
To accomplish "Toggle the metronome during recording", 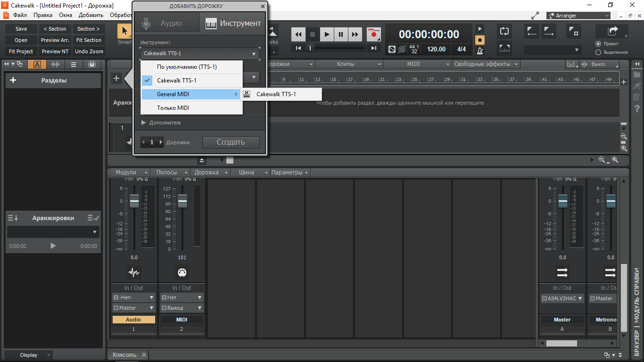I will click(x=480, y=40).
